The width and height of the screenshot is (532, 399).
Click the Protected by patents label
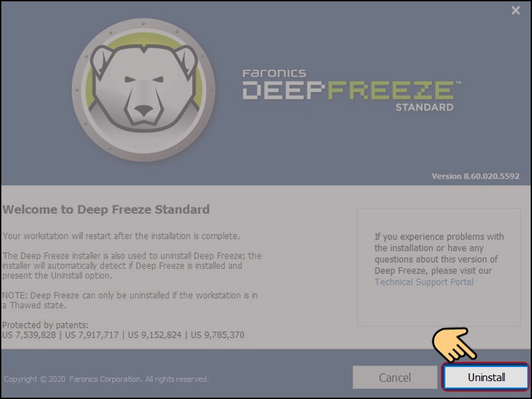coord(45,325)
